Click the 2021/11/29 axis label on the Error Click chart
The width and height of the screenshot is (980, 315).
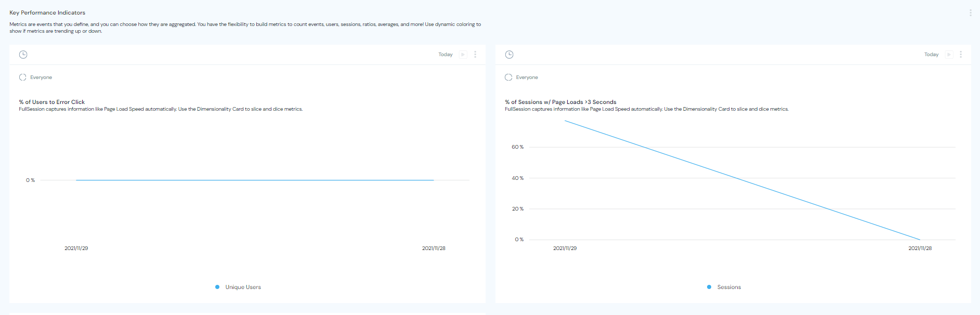tap(76, 248)
